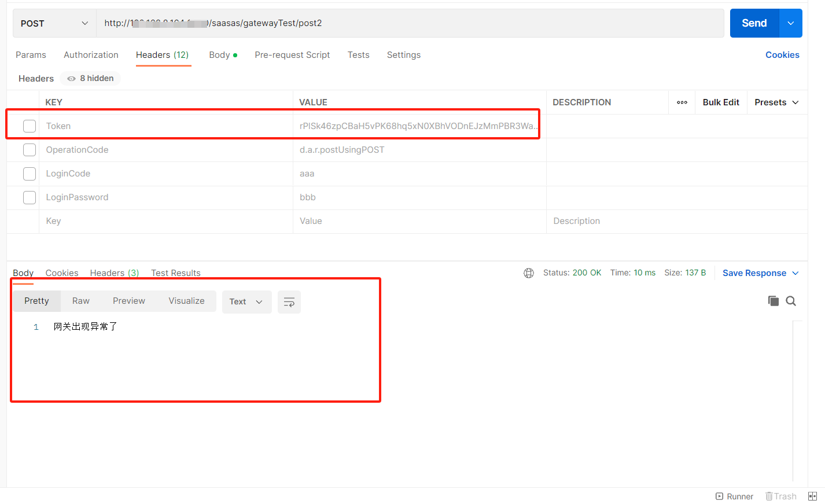
Task: Click the network globe icon near Status
Action: (x=529, y=273)
